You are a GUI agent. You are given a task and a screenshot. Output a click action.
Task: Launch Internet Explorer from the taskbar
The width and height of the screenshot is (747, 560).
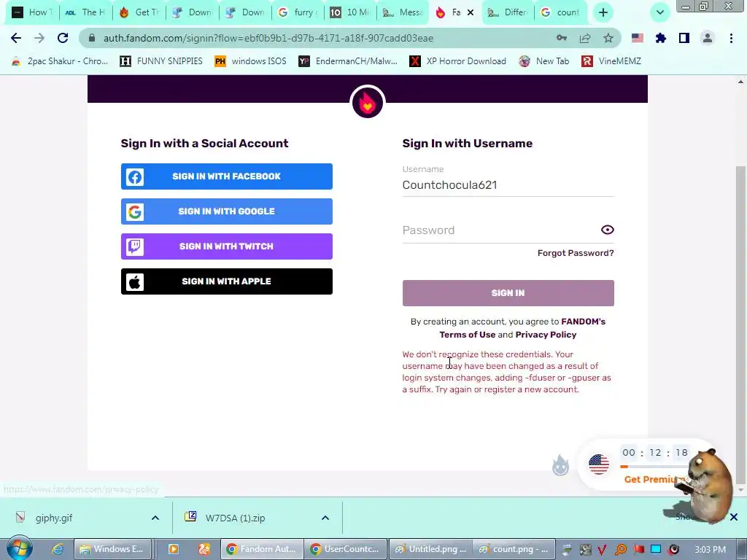(x=58, y=550)
